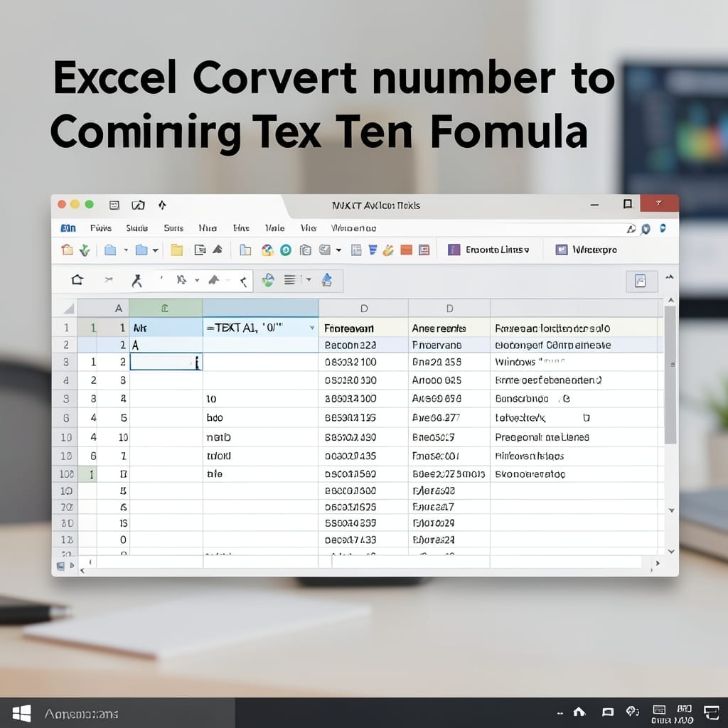Click the cell reading Anse reante
This screenshot has height=728, width=728.
(449, 328)
